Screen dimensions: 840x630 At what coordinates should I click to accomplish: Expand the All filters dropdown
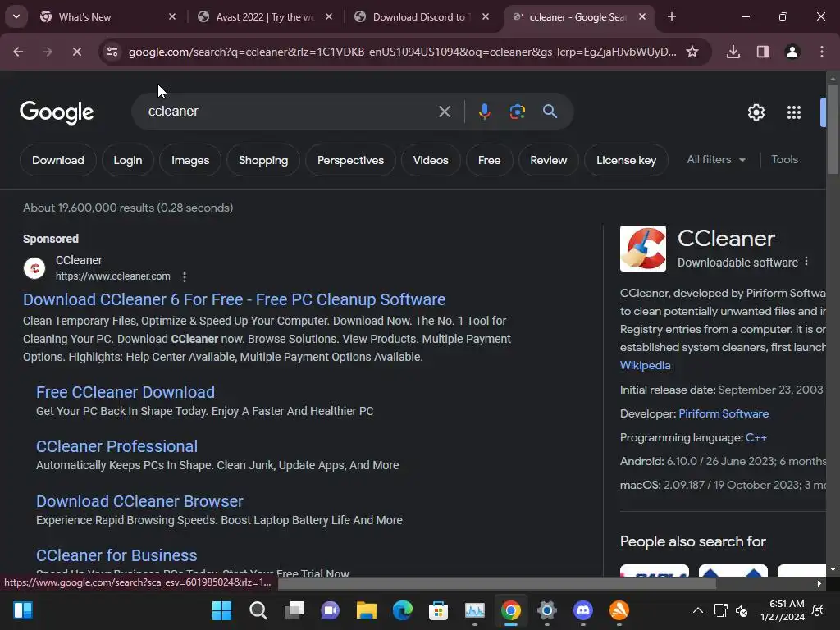pyautogui.click(x=716, y=160)
